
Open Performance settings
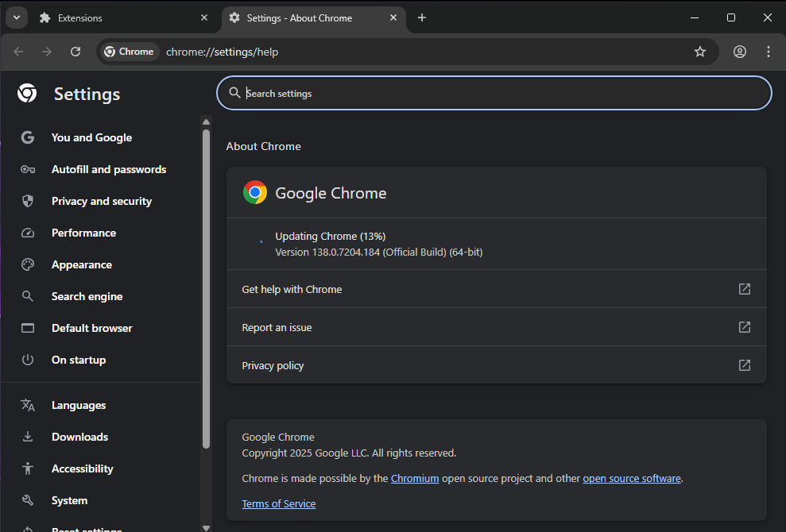tap(83, 233)
